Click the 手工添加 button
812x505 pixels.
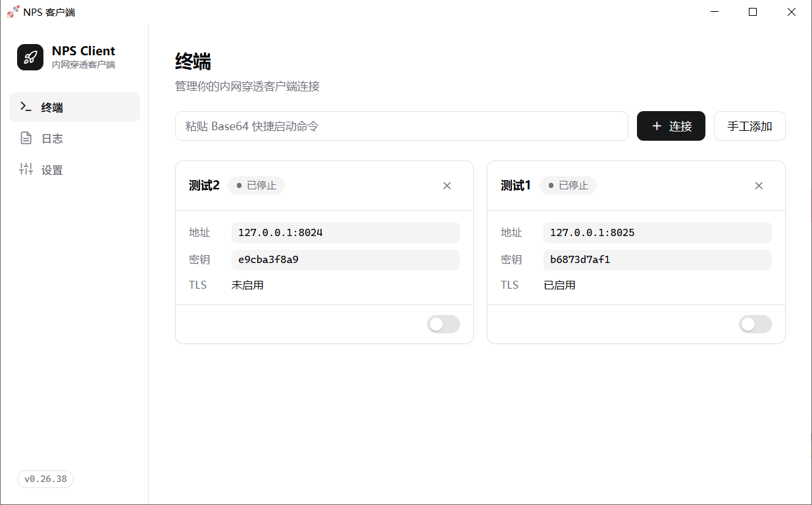point(749,126)
